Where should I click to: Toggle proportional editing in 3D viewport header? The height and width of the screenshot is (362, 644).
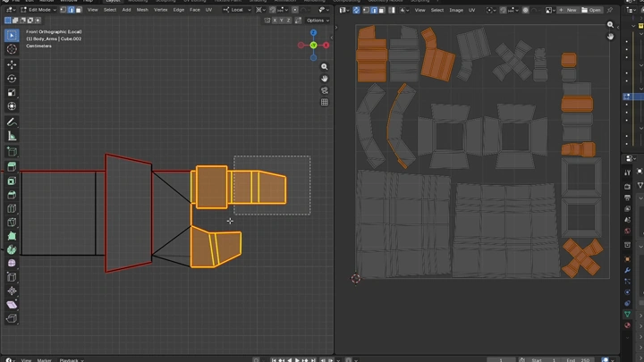coord(295,10)
